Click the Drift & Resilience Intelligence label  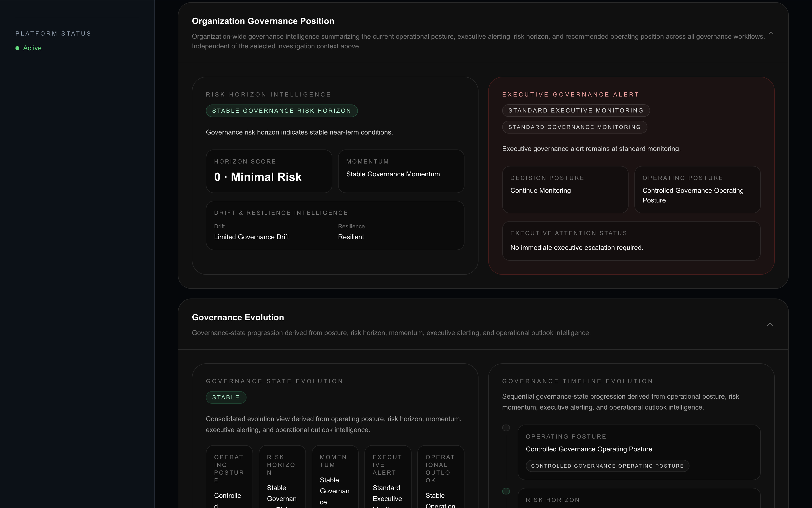(x=281, y=213)
